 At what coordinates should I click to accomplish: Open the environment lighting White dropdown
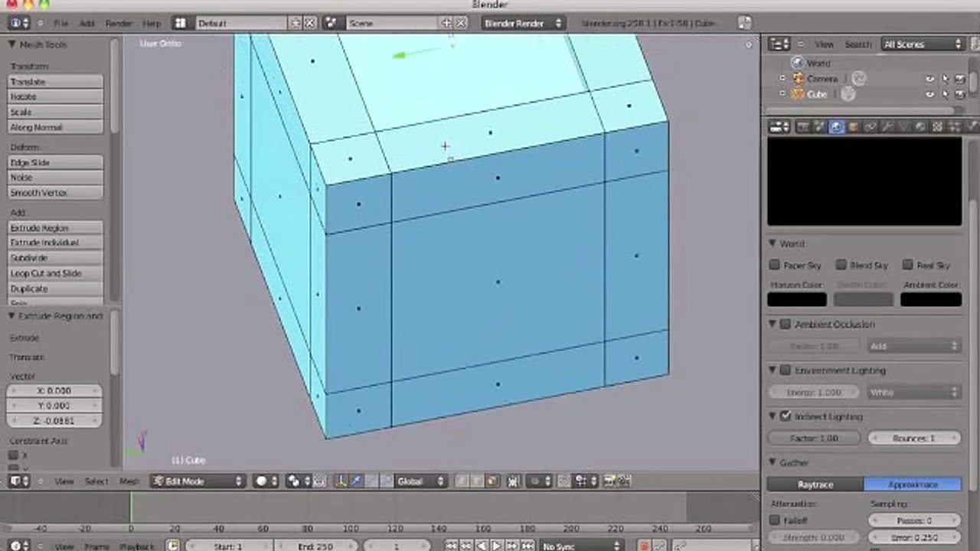tap(913, 393)
